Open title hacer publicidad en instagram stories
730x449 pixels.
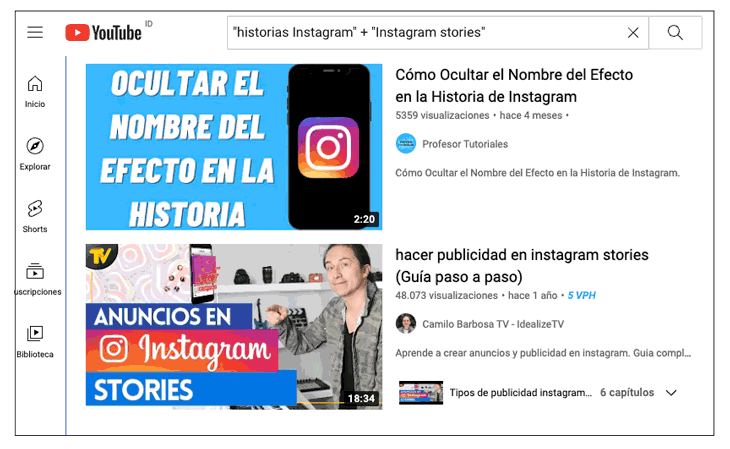click(x=521, y=265)
